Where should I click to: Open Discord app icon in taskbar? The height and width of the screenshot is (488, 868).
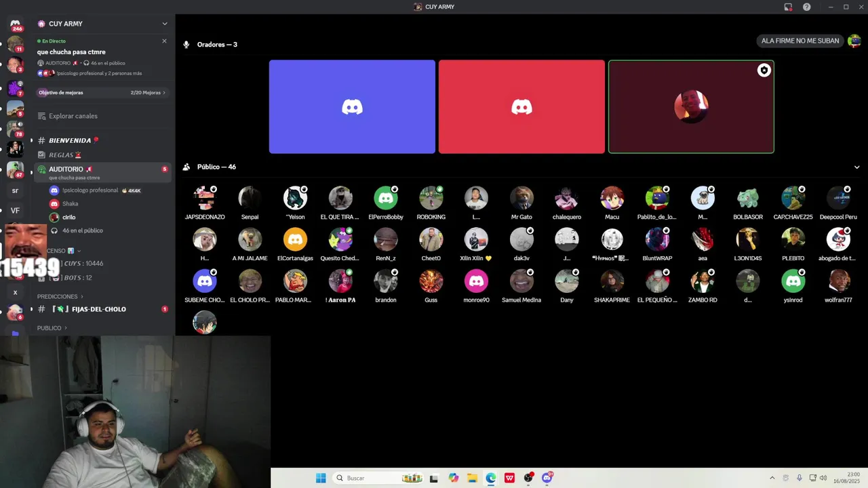[x=547, y=478]
